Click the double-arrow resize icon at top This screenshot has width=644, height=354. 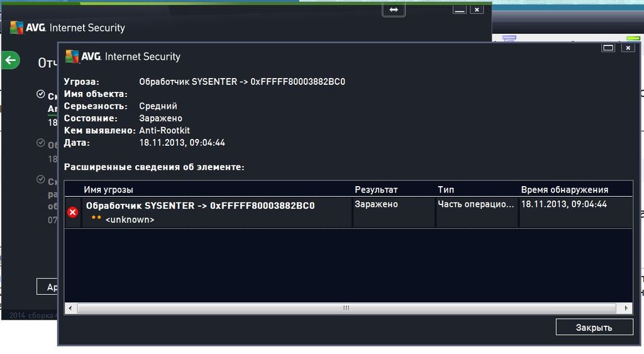394,10
